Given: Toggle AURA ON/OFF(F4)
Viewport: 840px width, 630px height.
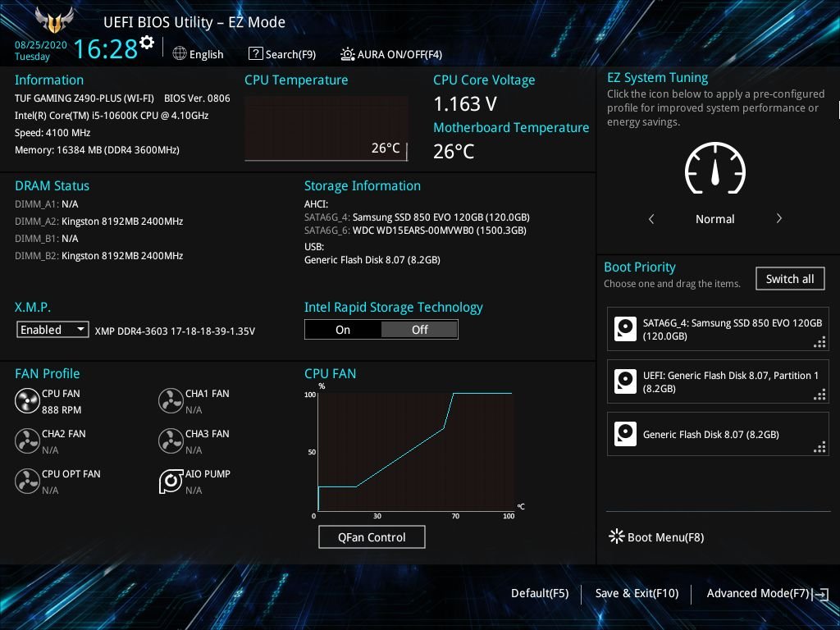Looking at the screenshot, I should (x=391, y=54).
